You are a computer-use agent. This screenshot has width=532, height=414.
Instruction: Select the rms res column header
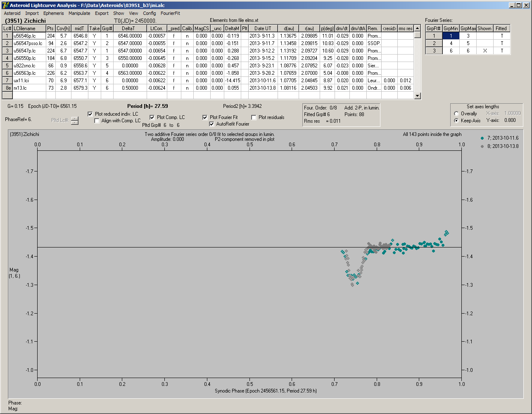point(406,29)
